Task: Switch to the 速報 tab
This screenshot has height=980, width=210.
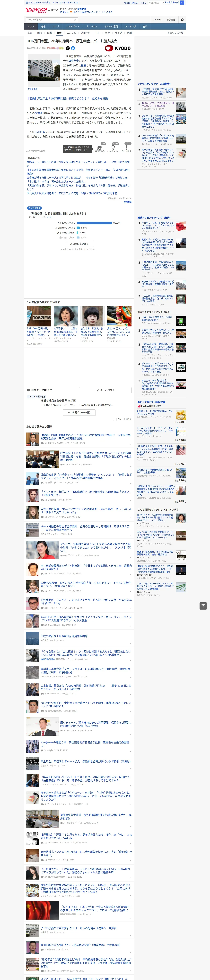Action: [43, 26]
